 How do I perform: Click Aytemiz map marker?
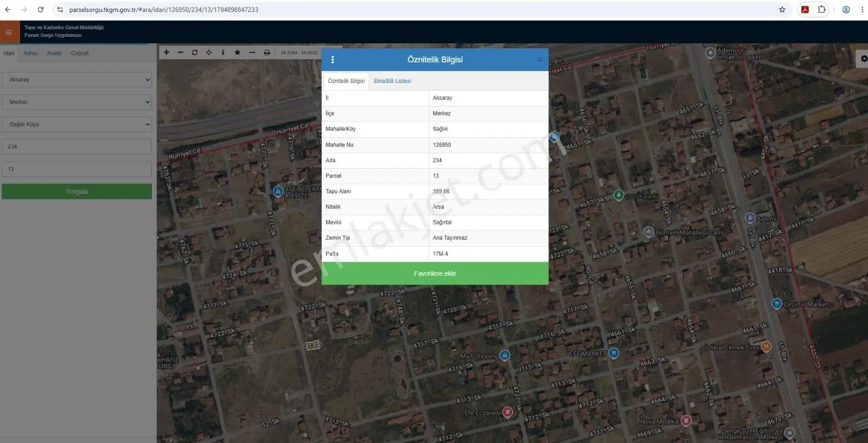click(750, 218)
